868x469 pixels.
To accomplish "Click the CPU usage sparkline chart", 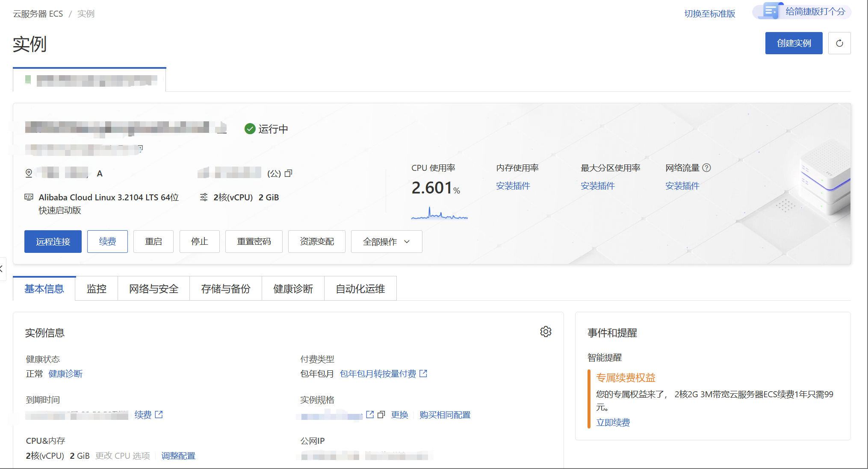I will coord(439,214).
